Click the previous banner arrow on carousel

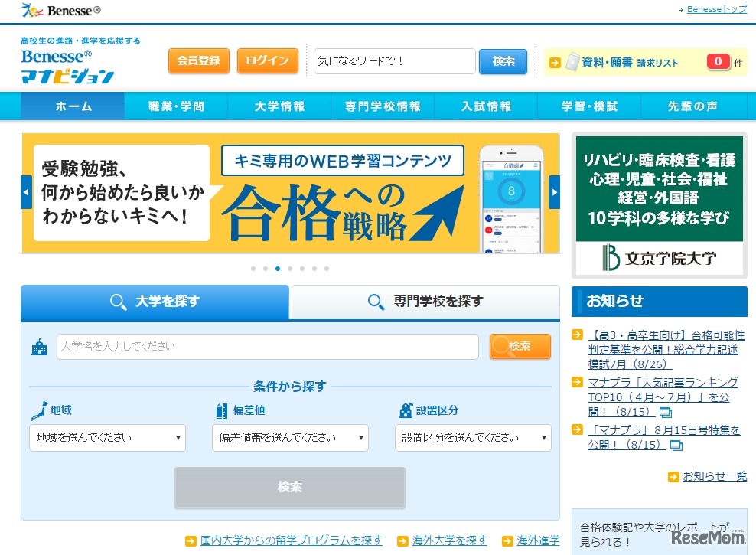[x=27, y=192]
